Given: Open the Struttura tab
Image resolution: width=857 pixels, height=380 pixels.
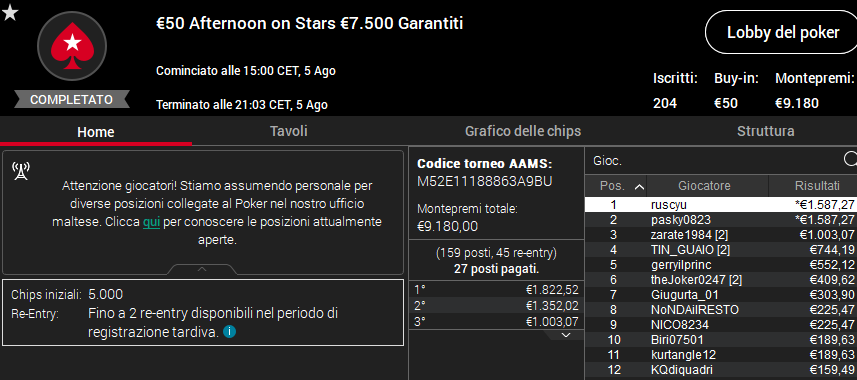Looking at the screenshot, I should (765, 131).
